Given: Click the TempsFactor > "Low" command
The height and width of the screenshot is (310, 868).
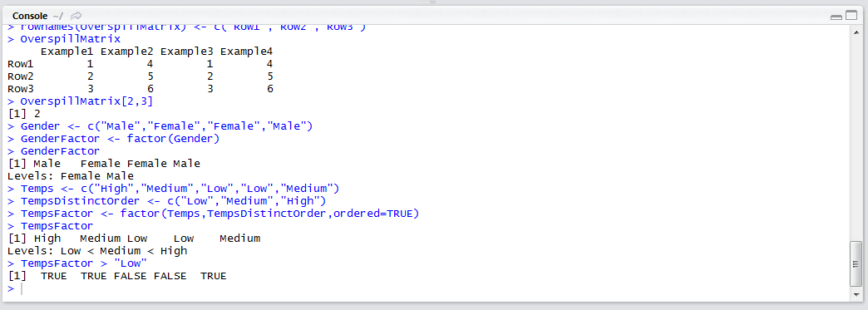Looking at the screenshot, I should [x=77, y=263].
